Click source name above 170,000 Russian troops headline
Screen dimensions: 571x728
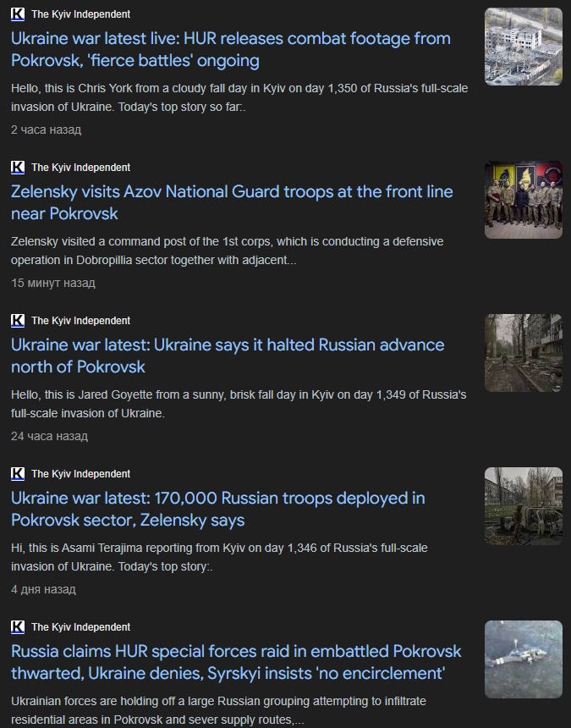pyautogui.click(x=80, y=474)
